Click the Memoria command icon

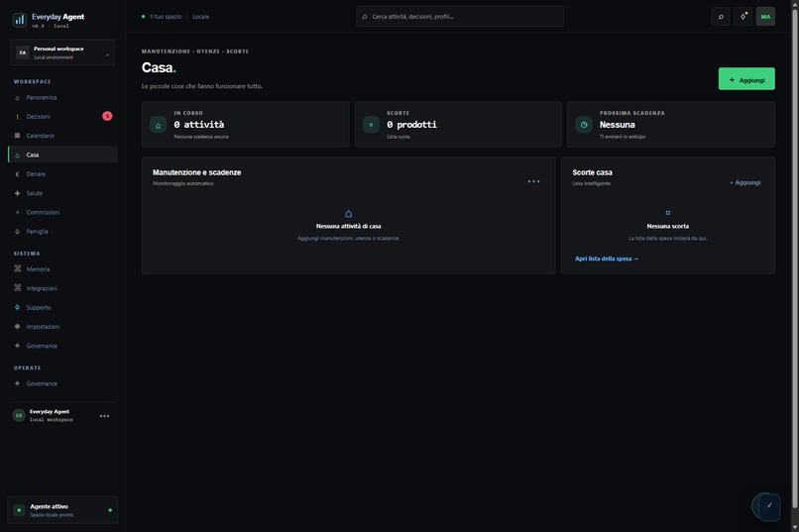click(17, 268)
